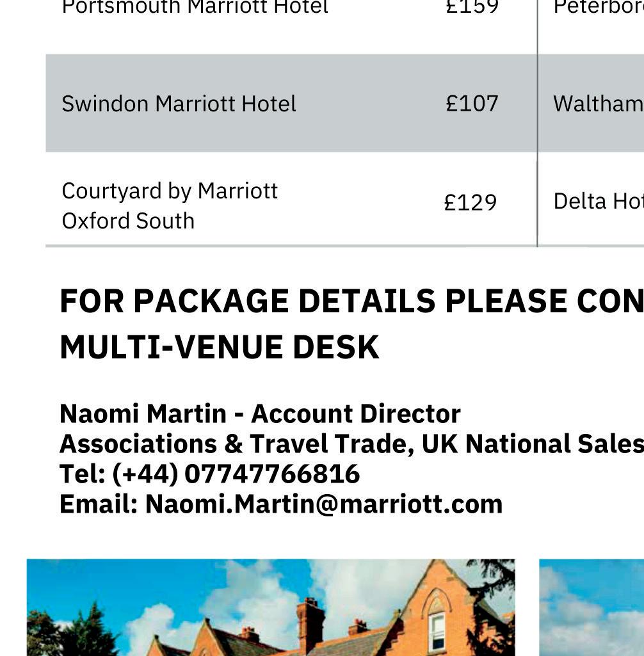The width and height of the screenshot is (644, 656).
Task: Click the Email: label
Action: (99, 504)
